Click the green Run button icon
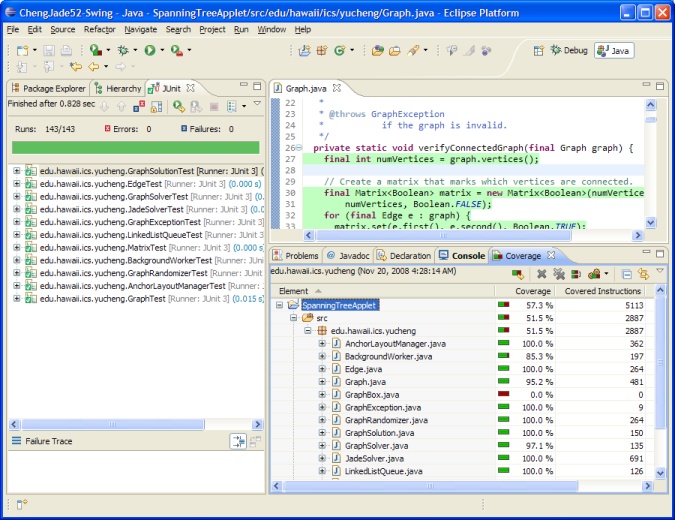675x520 pixels. [x=150, y=50]
